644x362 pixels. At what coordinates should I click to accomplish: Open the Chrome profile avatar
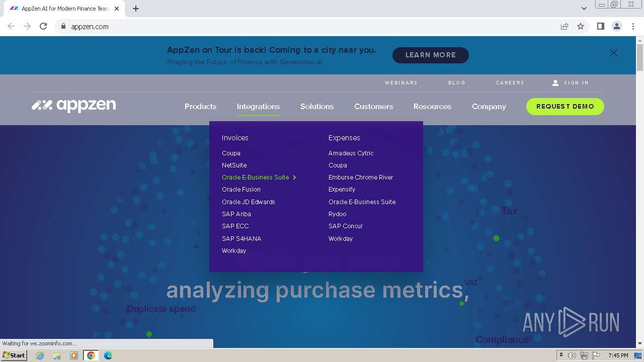pos(617,26)
